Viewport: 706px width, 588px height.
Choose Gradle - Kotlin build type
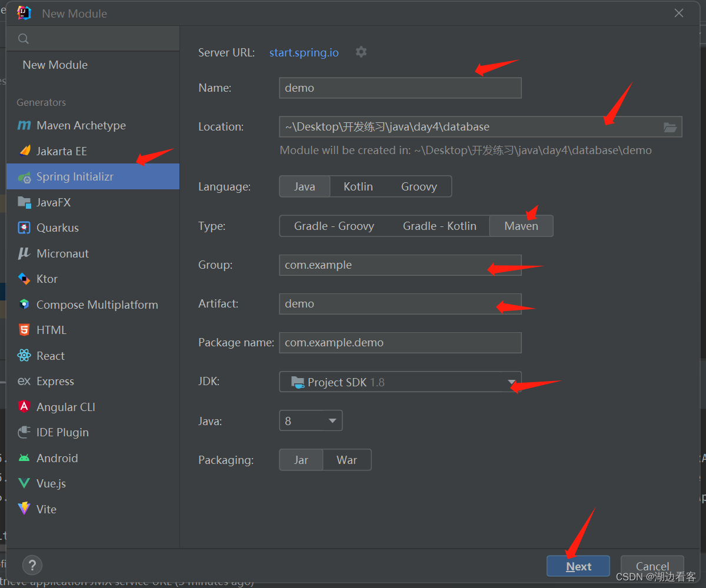click(x=439, y=226)
